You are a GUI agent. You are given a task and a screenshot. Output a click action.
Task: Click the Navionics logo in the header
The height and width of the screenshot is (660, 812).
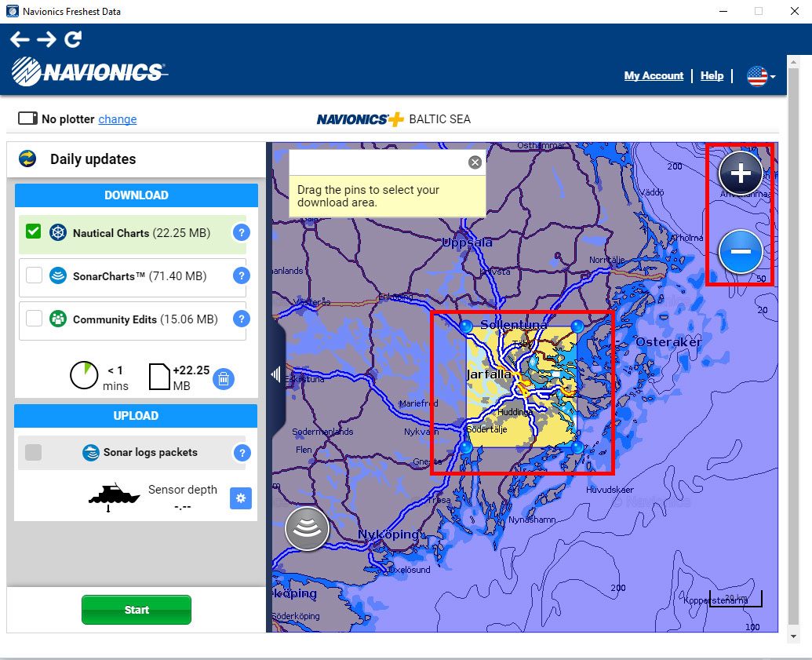pyautogui.click(x=89, y=71)
